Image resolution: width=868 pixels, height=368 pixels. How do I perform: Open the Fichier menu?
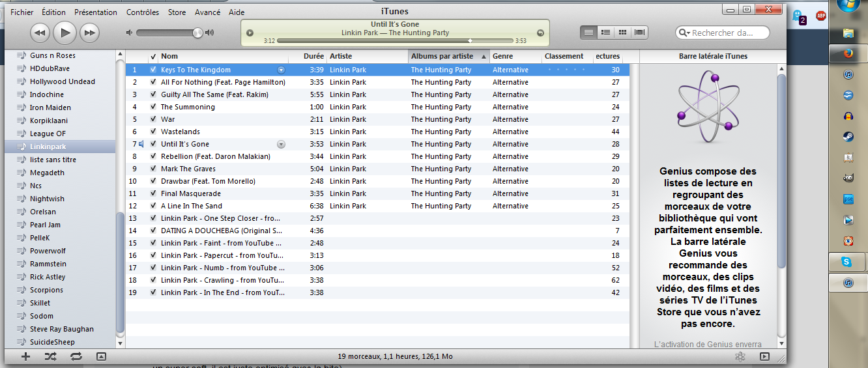[22, 12]
